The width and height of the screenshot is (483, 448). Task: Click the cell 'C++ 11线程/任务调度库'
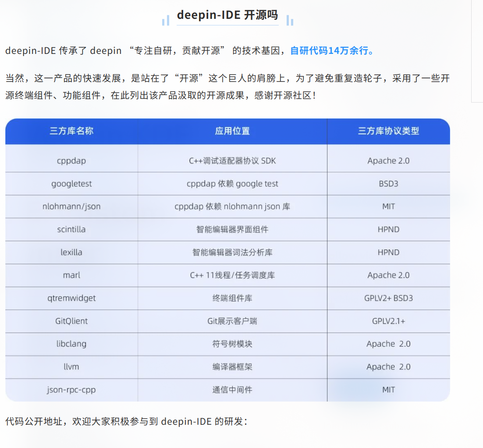coord(232,275)
